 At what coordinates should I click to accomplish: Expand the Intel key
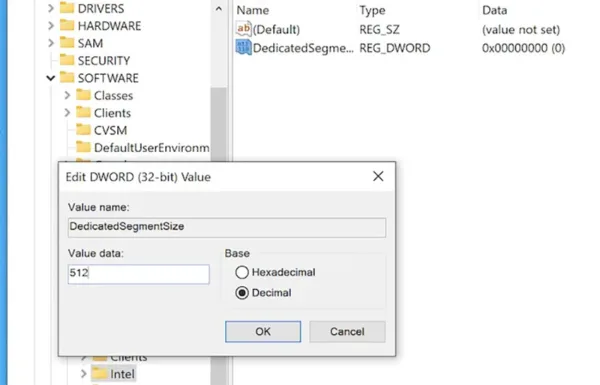tap(83, 374)
